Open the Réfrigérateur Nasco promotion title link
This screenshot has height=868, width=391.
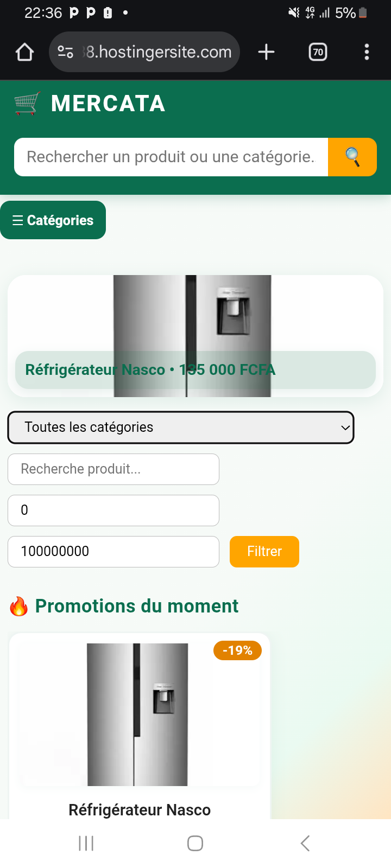pos(140,810)
